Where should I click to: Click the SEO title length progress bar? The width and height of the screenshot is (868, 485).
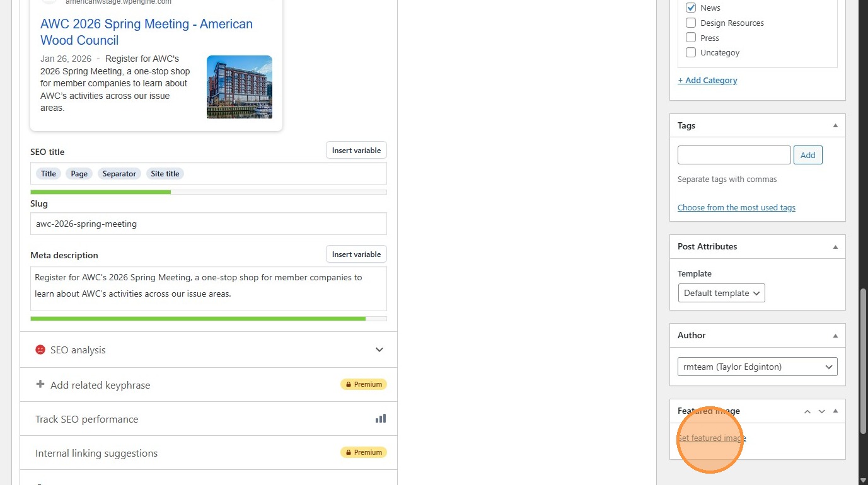pyautogui.click(x=209, y=192)
